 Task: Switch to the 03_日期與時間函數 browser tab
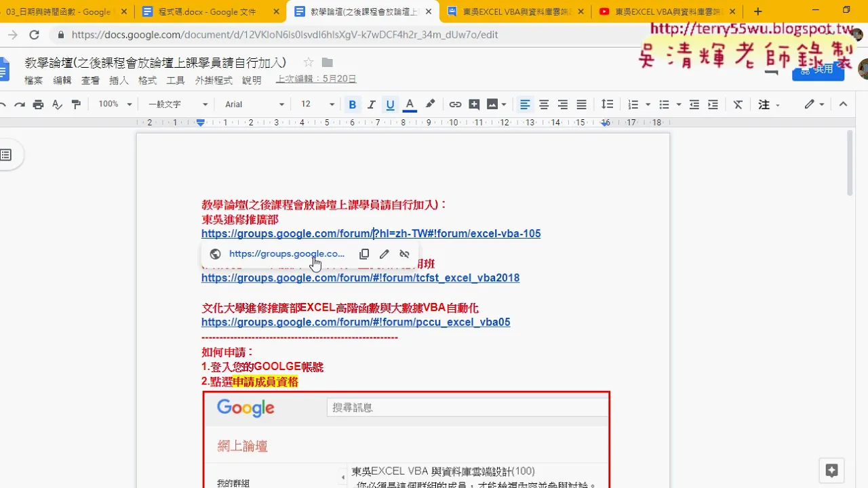click(x=66, y=12)
